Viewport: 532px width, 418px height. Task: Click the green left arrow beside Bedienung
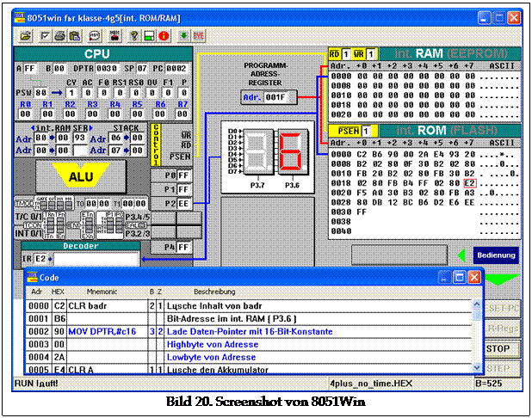(x=461, y=255)
